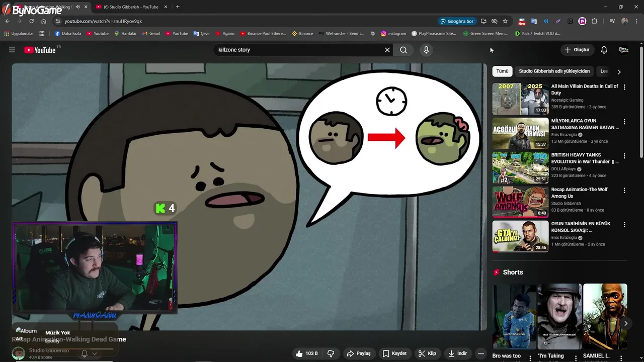Open options for OYUN TARİHİNİN EN BÜYÜK video
The width and height of the screenshot is (644, 362).
(624, 225)
